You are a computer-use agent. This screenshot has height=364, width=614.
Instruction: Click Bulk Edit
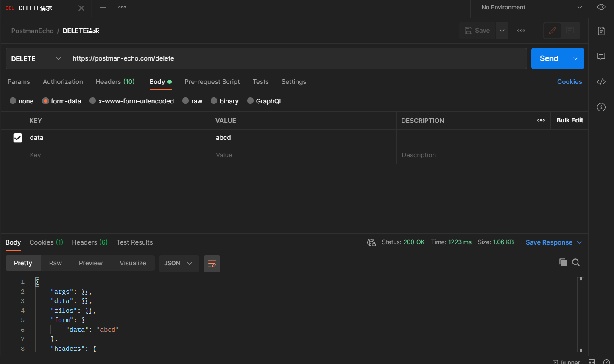569,120
